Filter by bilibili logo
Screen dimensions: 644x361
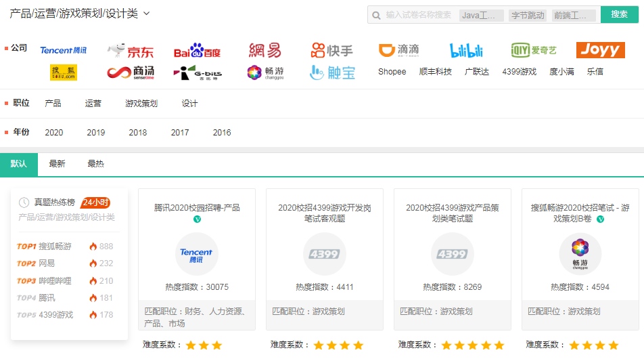(466, 50)
